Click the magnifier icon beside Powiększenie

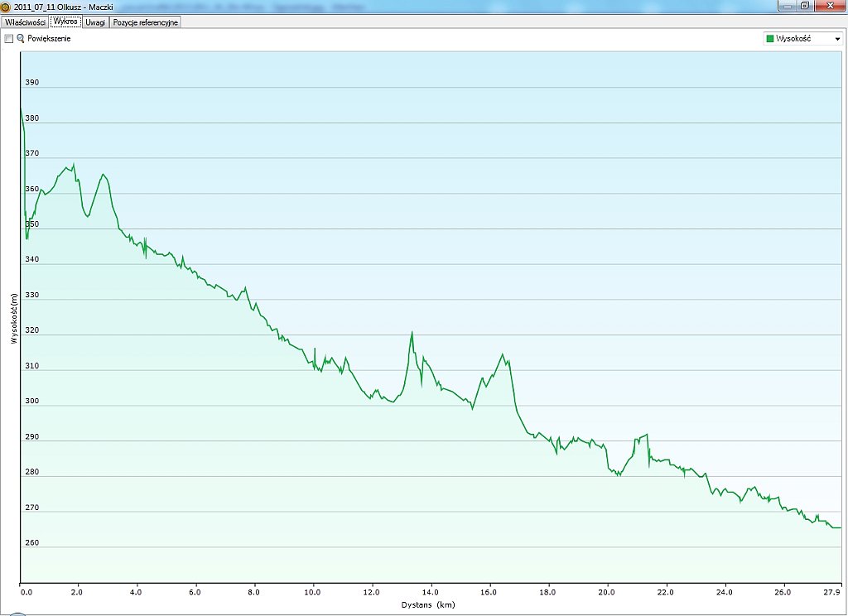pos(21,39)
